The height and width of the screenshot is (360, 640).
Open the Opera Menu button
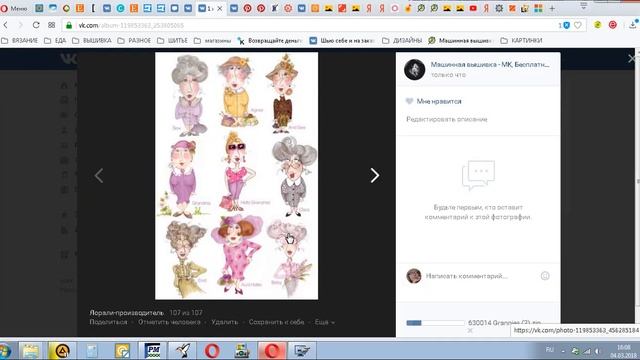coord(13,8)
